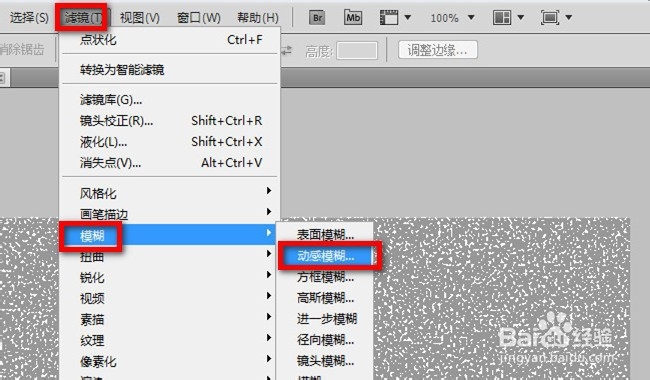Viewport: 650px width, 380px height.
Task: Choose 动感模糊... blur filter
Action: 325,256
